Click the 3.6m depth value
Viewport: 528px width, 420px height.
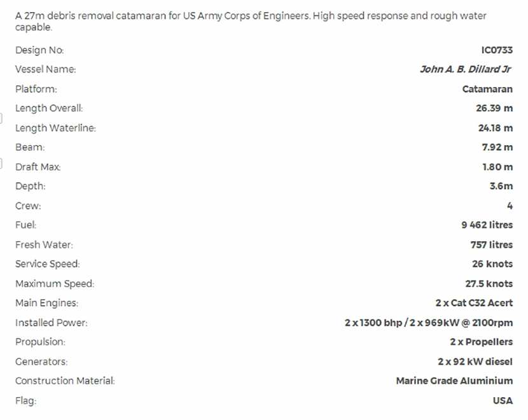pyautogui.click(x=501, y=186)
